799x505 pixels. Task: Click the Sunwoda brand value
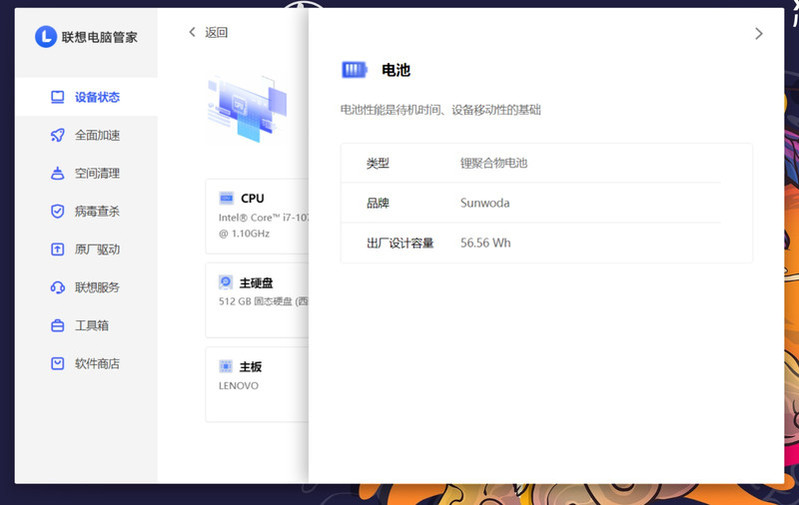(x=485, y=203)
